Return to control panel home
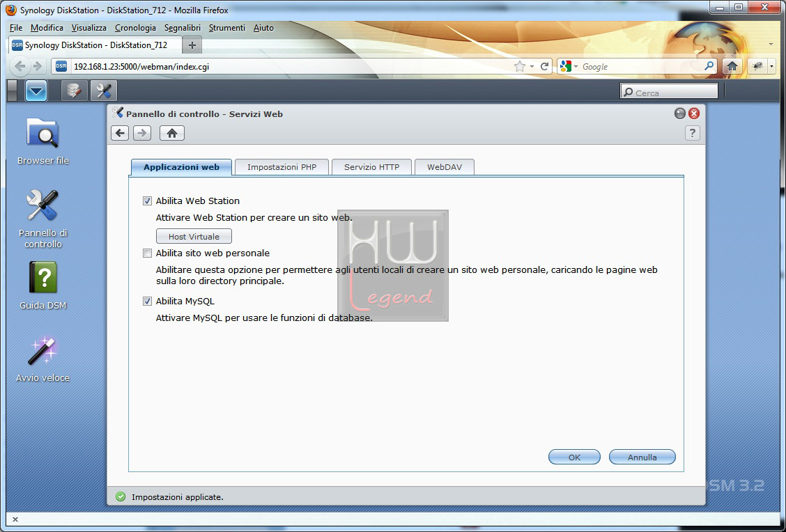The height and width of the screenshot is (532, 786). (172, 133)
